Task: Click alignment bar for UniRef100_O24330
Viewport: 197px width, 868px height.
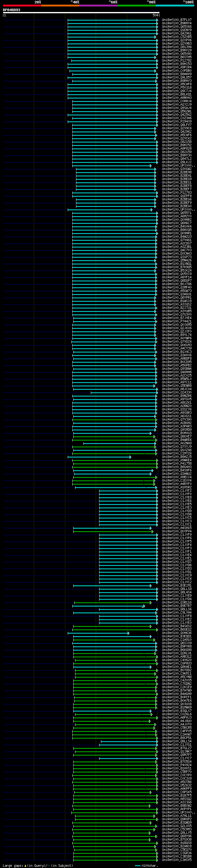Action: (x=124, y=393)
